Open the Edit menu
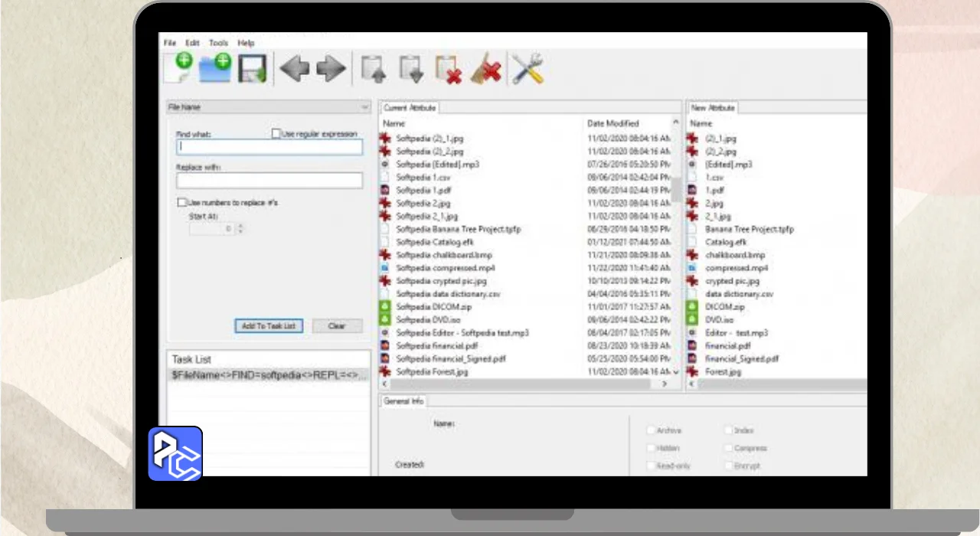This screenshot has height=536, width=980. click(x=192, y=44)
